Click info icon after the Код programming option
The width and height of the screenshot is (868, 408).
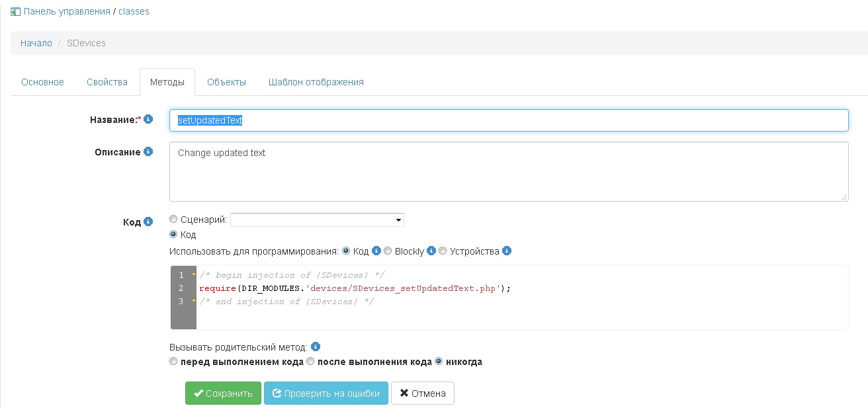[x=376, y=251]
